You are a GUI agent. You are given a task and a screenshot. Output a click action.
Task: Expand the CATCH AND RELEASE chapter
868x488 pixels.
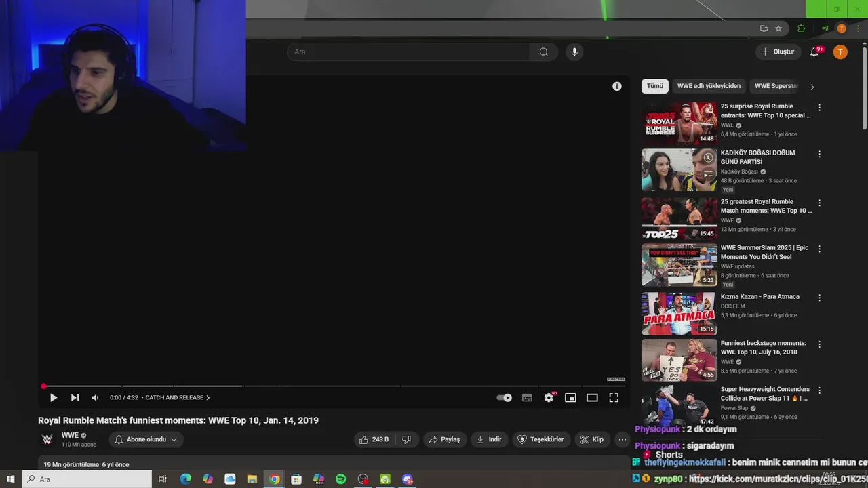point(178,398)
